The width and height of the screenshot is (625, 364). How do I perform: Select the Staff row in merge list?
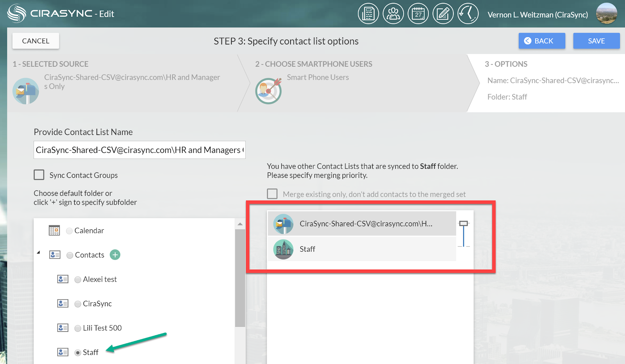coord(362,249)
